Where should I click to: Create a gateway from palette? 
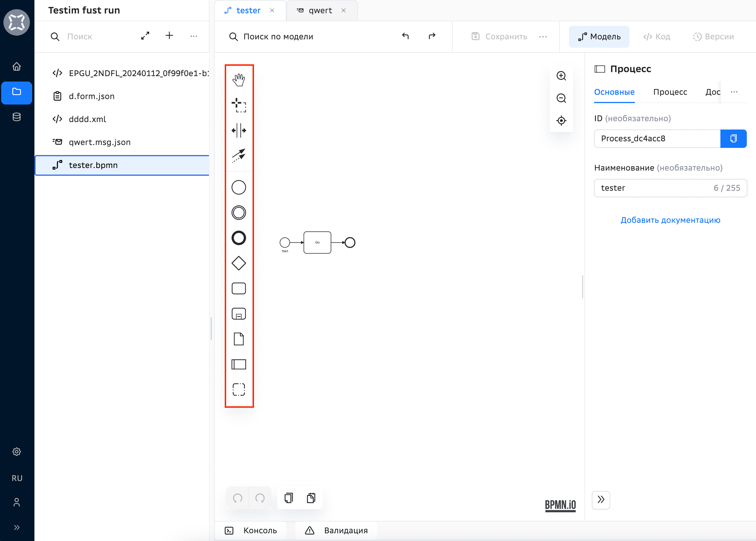238,263
